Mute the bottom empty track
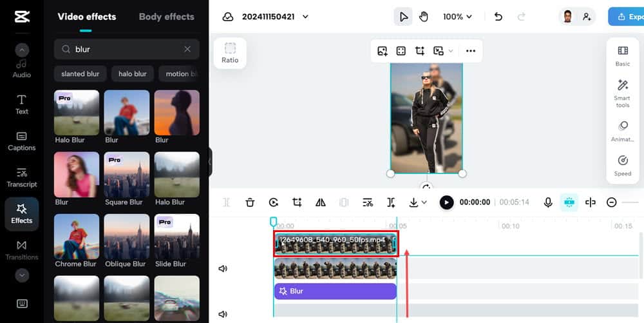This screenshot has width=644, height=323. (x=223, y=315)
